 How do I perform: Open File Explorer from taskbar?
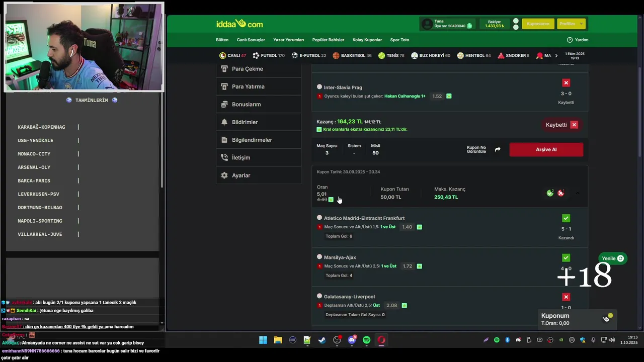278,340
